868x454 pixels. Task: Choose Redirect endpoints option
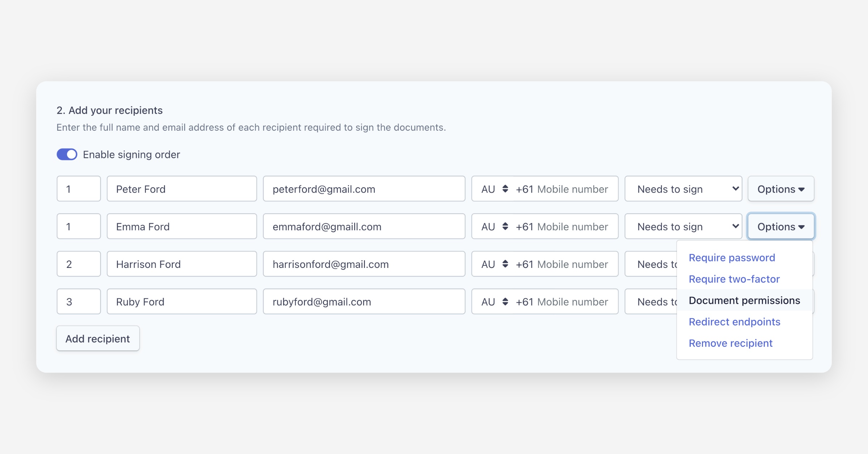click(734, 322)
